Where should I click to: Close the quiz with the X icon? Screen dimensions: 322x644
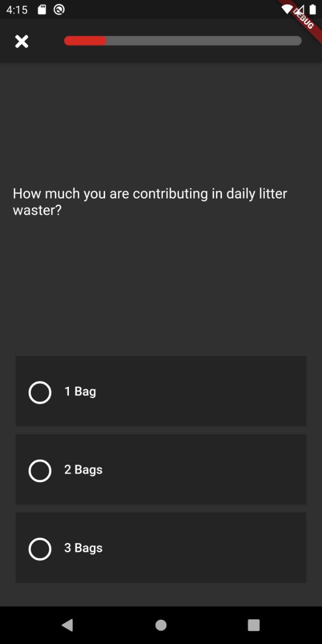click(x=22, y=41)
